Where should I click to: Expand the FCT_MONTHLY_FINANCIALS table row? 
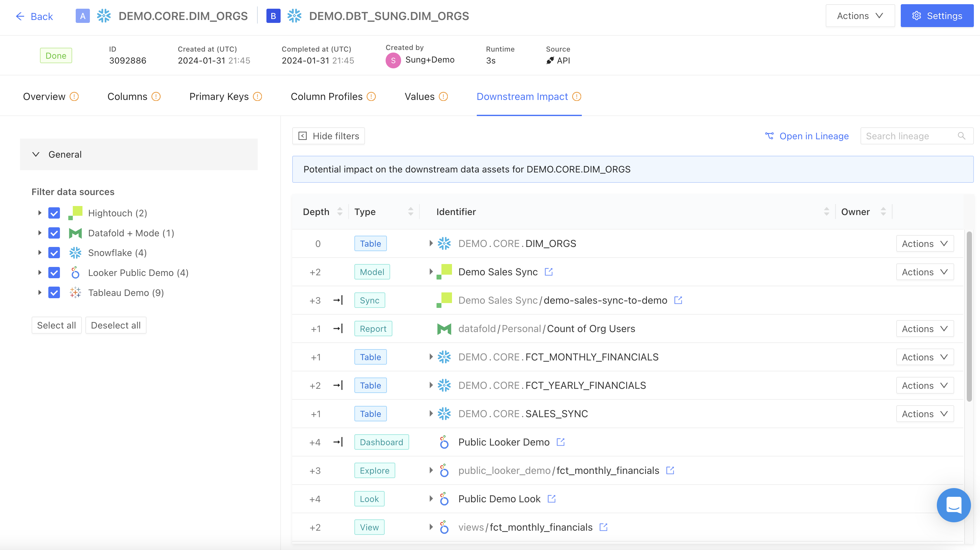click(431, 357)
